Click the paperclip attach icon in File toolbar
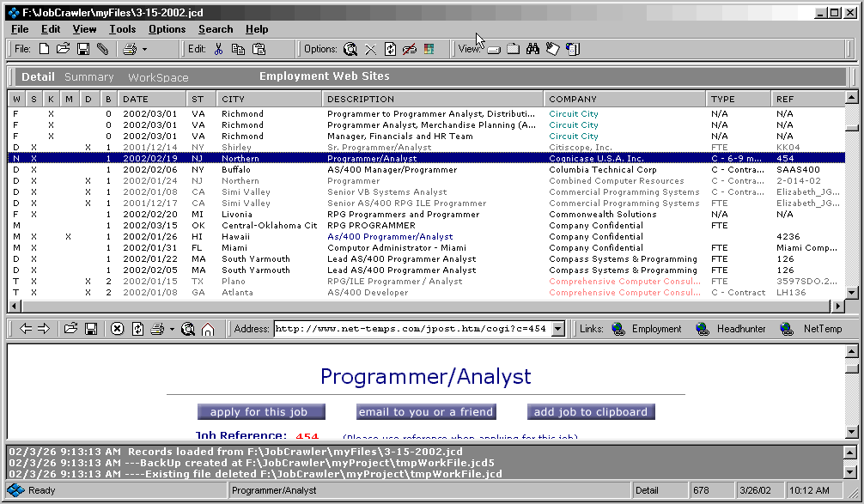Image resolution: width=864 pixels, height=504 pixels. (102, 49)
